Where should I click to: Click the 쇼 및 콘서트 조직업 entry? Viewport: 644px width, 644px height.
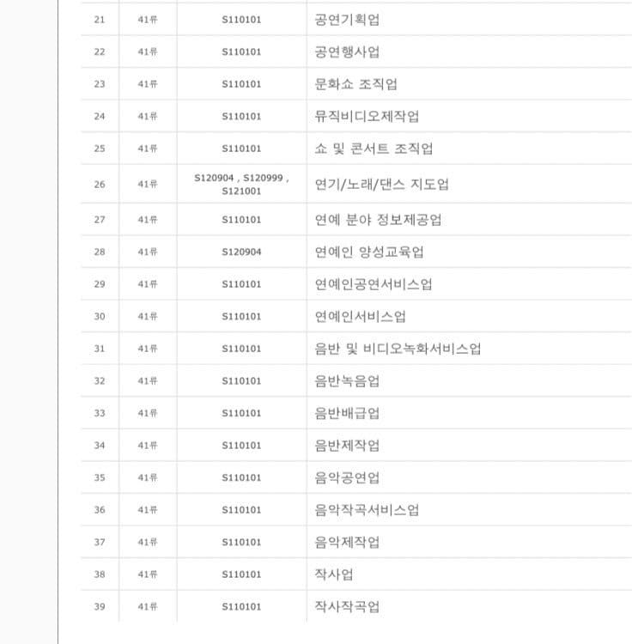tap(374, 149)
